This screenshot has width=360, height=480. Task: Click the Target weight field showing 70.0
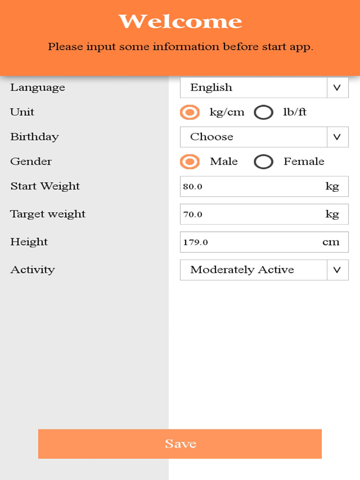click(264, 214)
